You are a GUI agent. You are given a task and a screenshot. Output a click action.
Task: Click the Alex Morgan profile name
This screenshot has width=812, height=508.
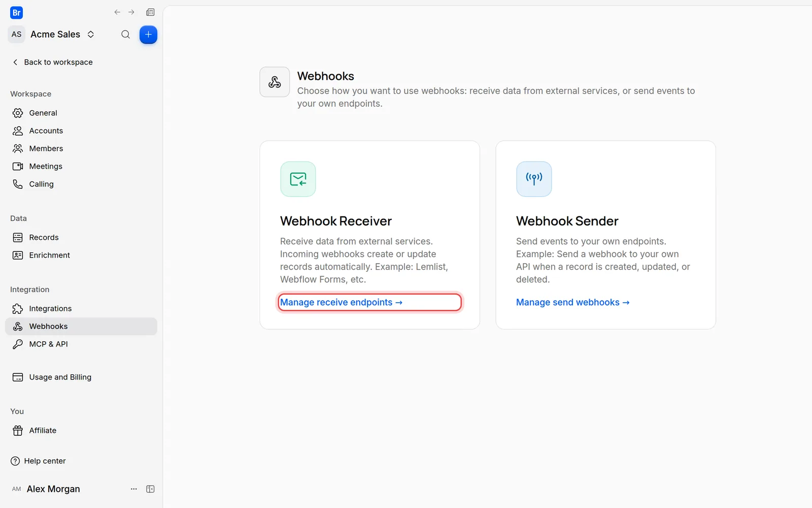tap(53, 489)
